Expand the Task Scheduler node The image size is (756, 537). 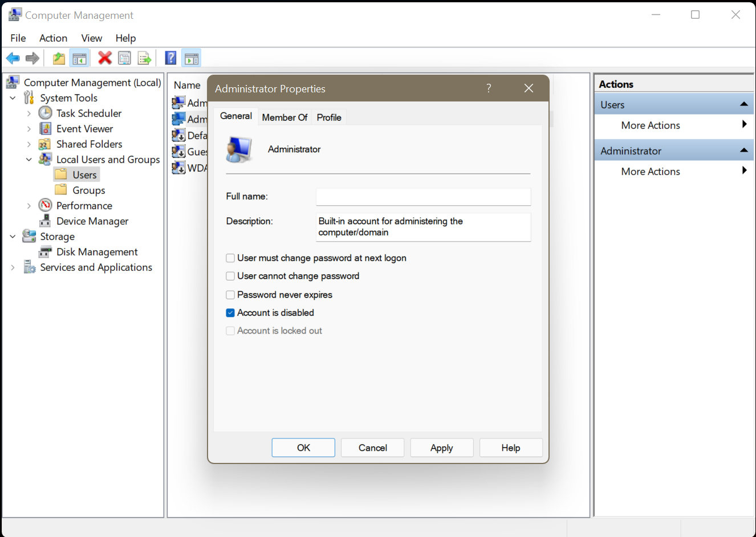29,113
